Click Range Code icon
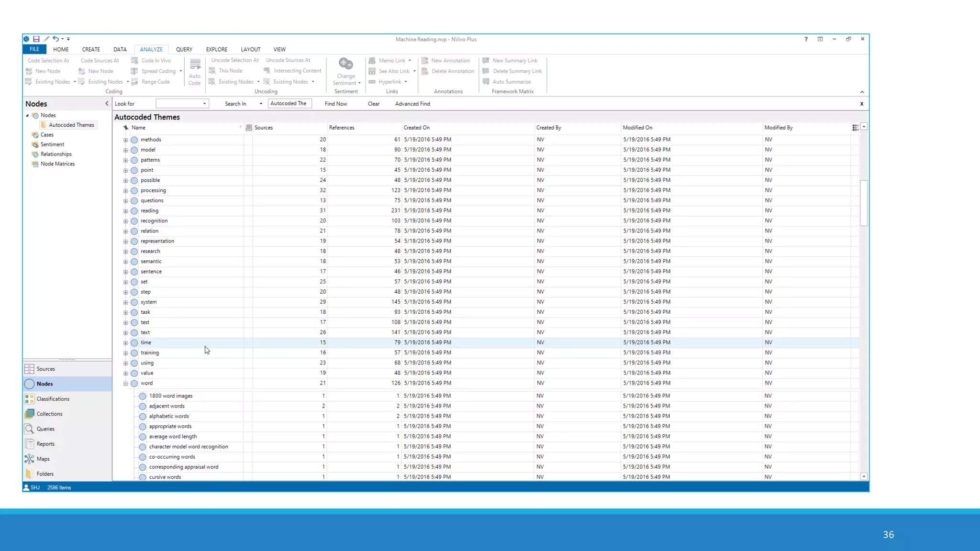This screenshot has height=551, width=980. (134, 82)
